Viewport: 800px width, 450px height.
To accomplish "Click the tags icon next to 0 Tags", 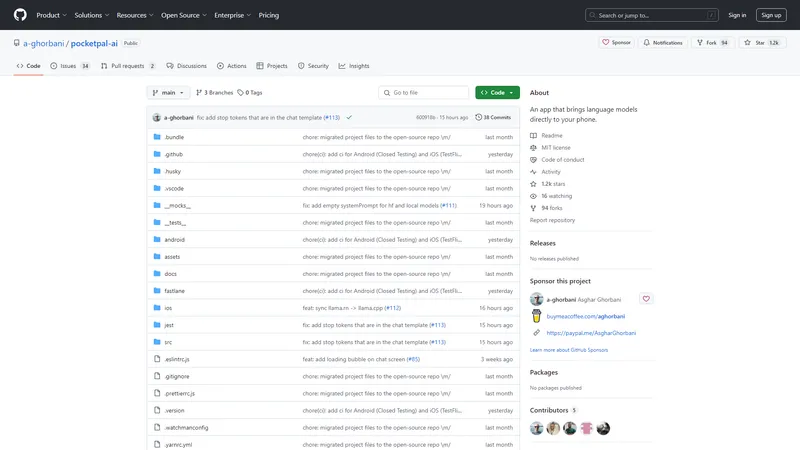I will tap(240, 92).
